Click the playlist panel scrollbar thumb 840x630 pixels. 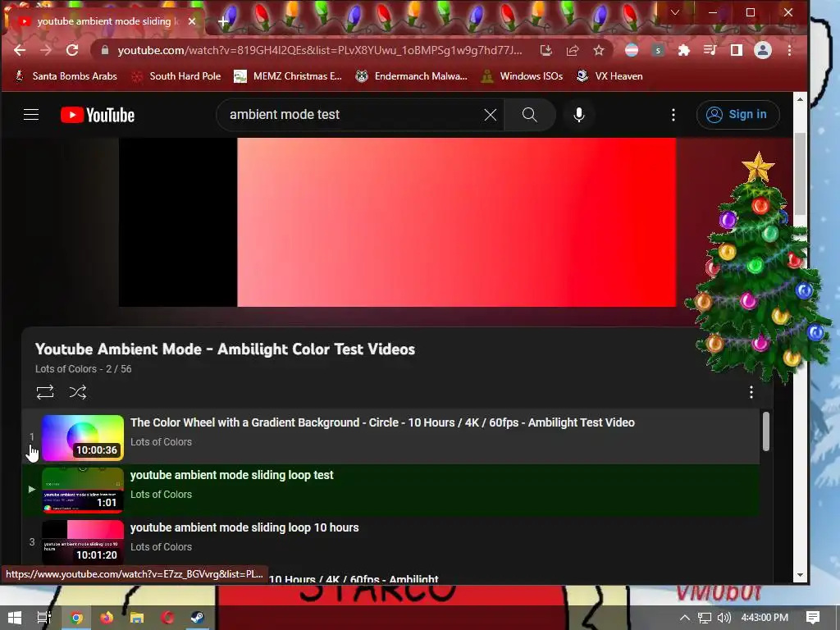point(766,431)
